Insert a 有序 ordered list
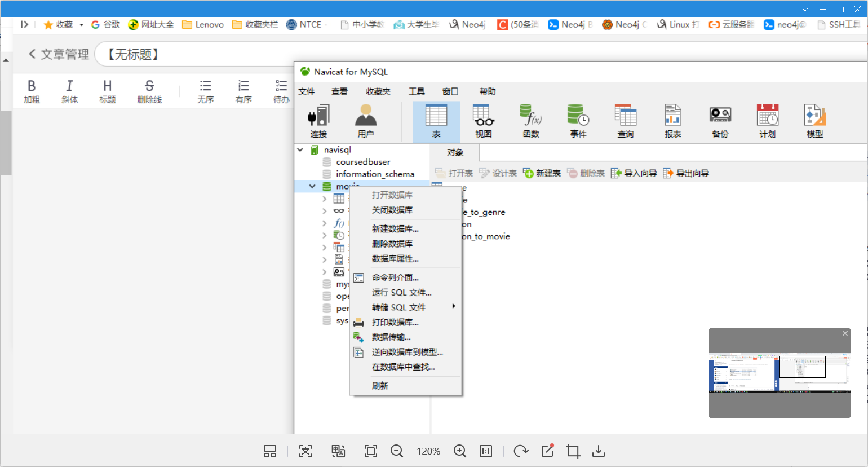Screen dimensions: 868x467 pyautogui.click(x=243, y=91)
